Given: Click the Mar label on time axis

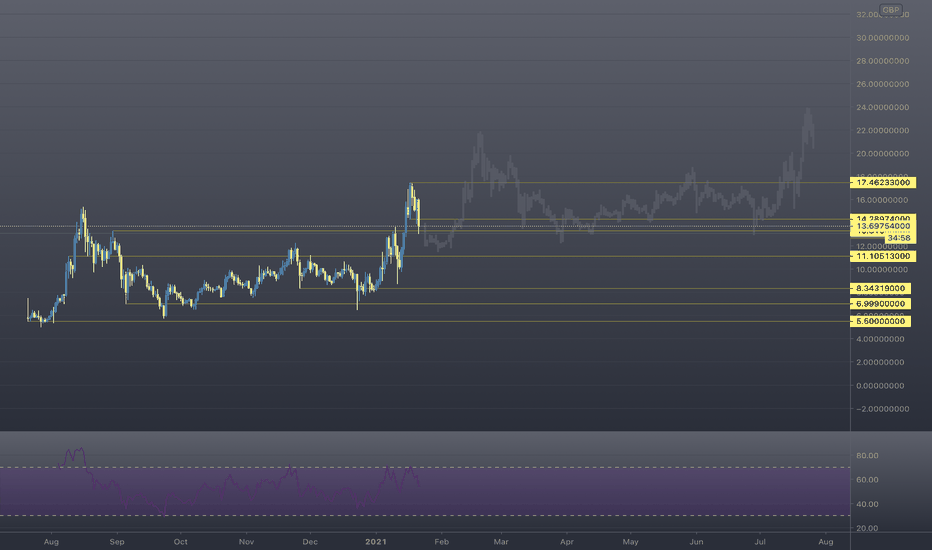Looking at the screenshot, I should click(x=501, y=542).
